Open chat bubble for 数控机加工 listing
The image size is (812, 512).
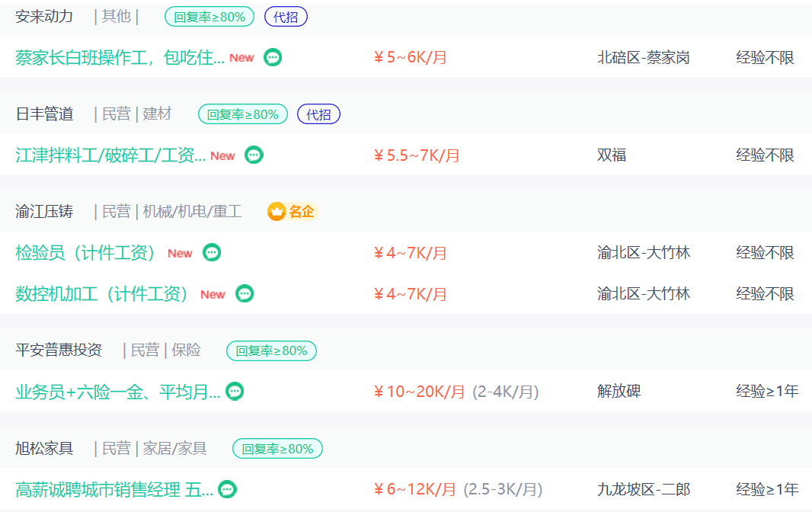[245, 293]
